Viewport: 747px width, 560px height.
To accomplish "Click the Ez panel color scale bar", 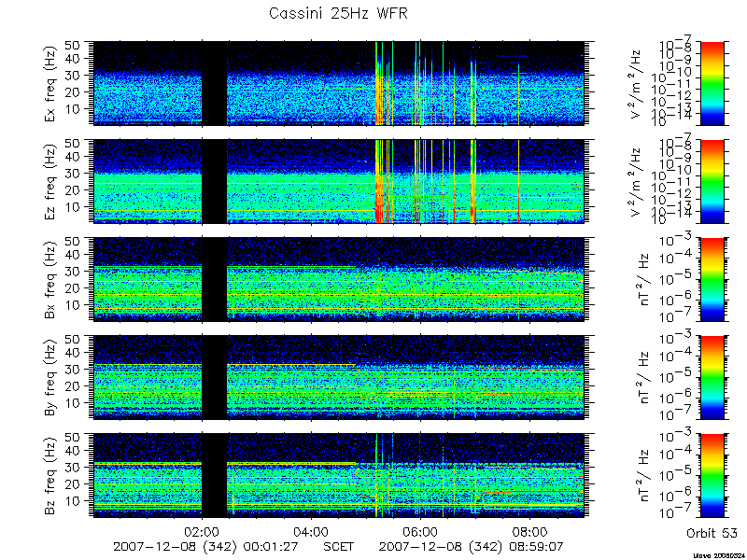I will 712,181.
